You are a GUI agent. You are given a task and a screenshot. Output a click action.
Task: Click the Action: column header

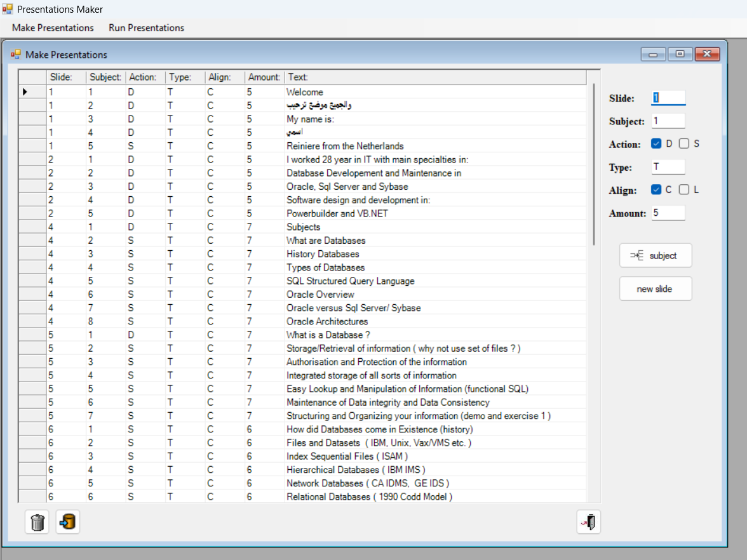tap(145, 77)
